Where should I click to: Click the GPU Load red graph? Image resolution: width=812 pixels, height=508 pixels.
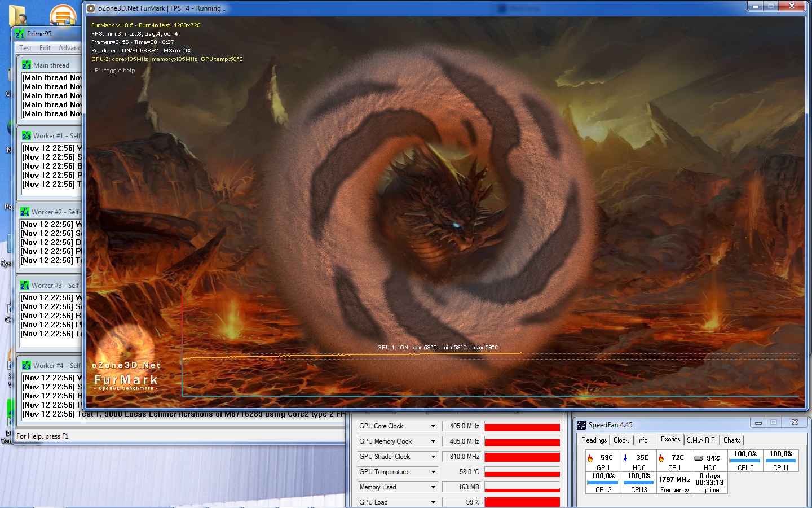coord(522,502)
